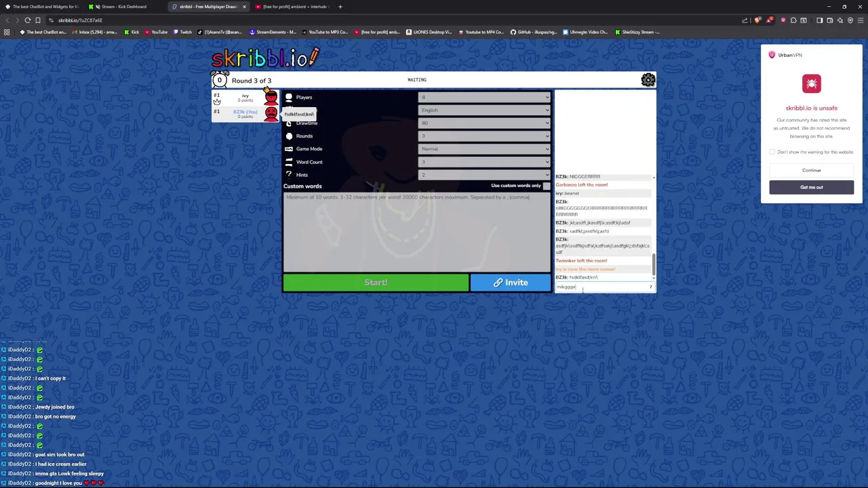The height and width of the screenshot is (488, 868).
Task: Open the Players count dropdown
Action: (484, 98)
